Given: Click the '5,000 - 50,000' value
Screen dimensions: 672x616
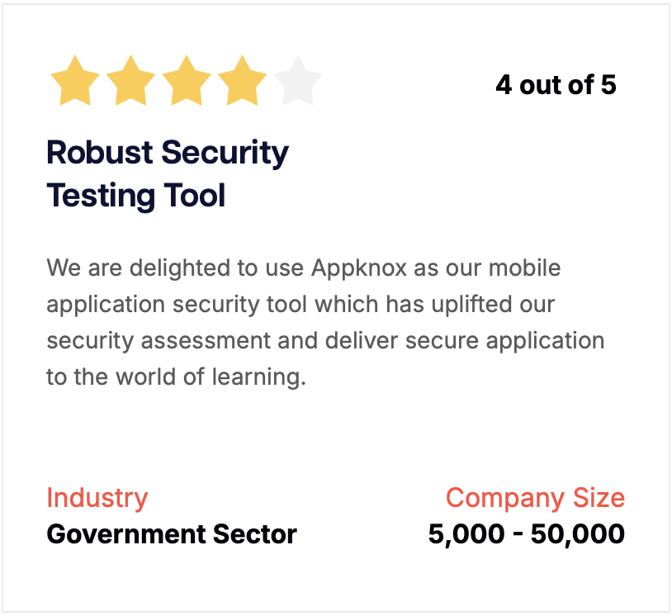Looking at the screenshot, I should tap(527, 534).
